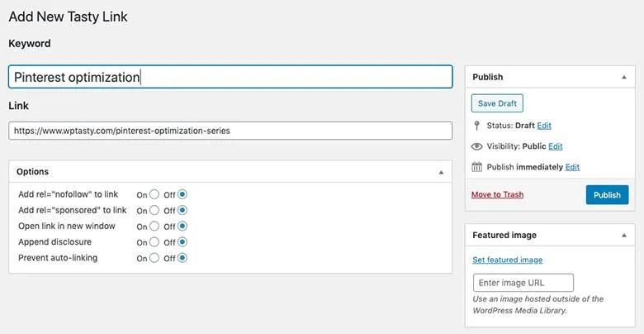Click the publish calendar icon
This screenshot has height=334, width=644.
(x=477, y=167)
